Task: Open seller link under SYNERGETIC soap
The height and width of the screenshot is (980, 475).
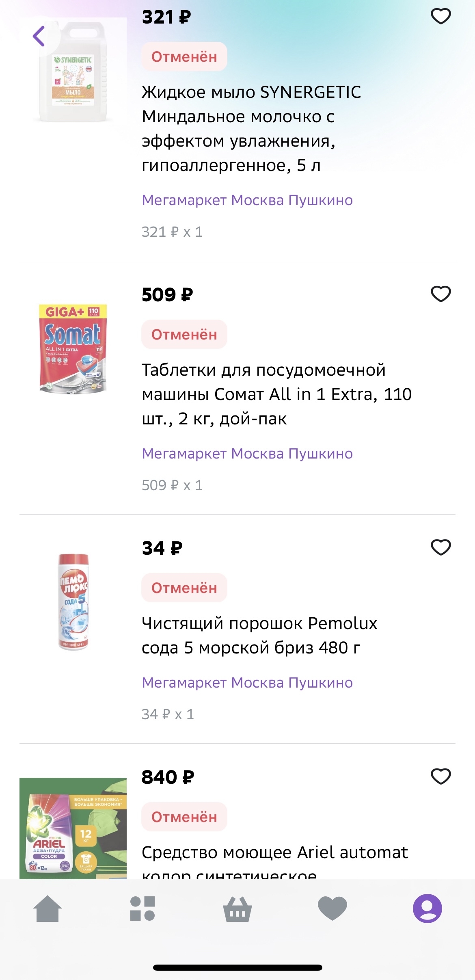Action: [x=247, y=200]
